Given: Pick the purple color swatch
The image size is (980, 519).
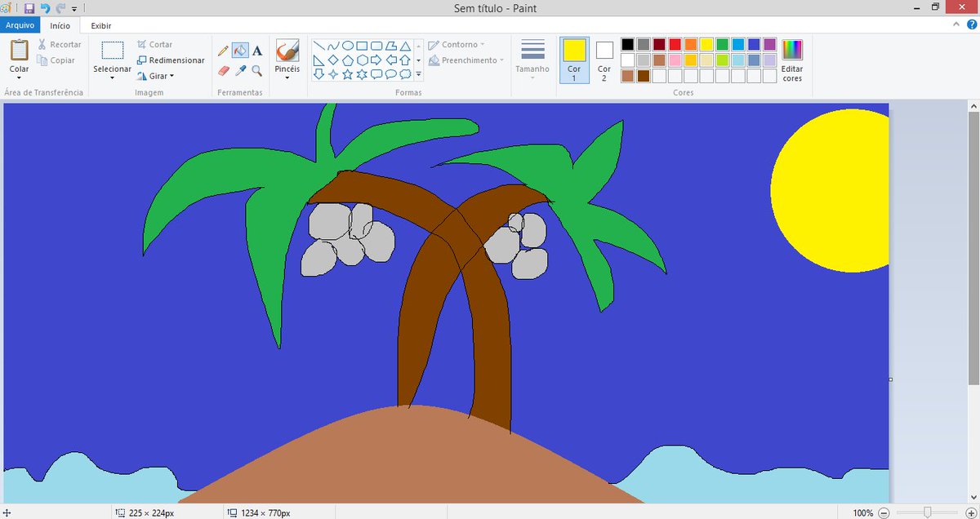Looking at the screenshot, I should click(x=769, y=44).
